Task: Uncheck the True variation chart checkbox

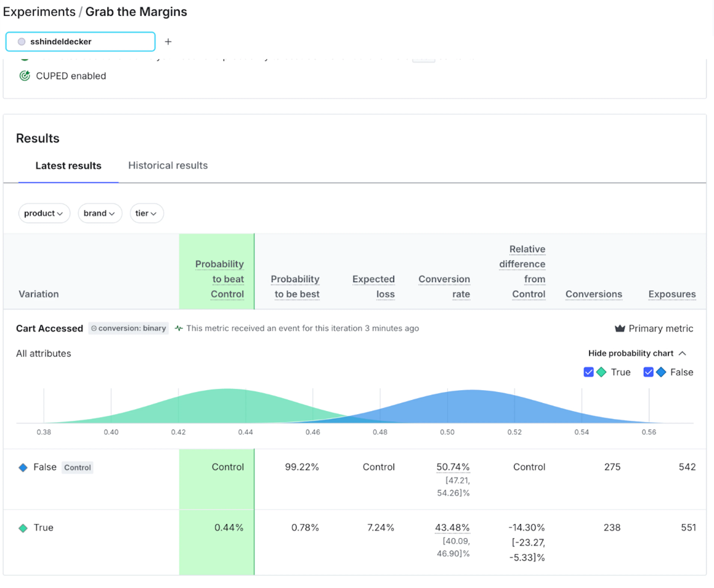Action: click(588, 372)
